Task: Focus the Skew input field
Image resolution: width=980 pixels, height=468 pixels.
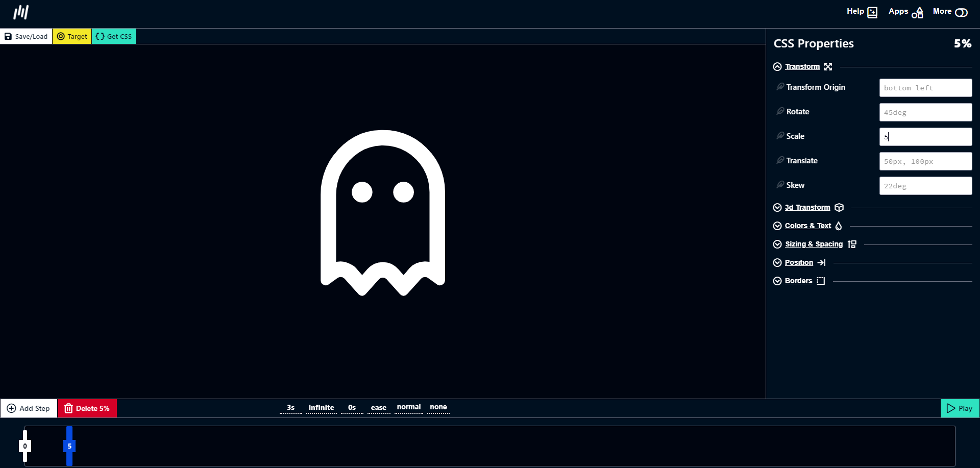Action: [925, 186]
